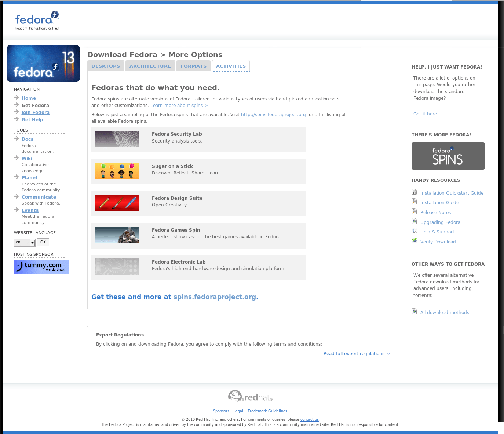504x434 pixels.
Task: Open the website language dropdown
Action: pos(25,242)
